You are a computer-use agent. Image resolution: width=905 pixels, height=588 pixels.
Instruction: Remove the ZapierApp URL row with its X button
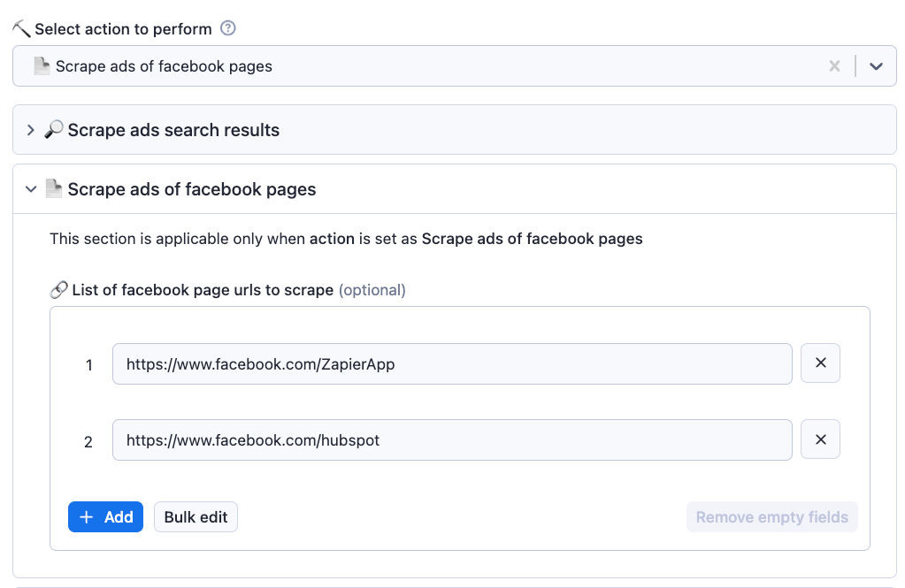click(820, 363)
